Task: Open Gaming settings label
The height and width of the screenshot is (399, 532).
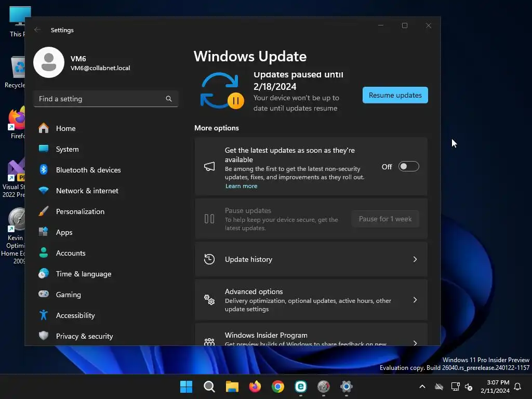Action: click(x=68, y=295)
